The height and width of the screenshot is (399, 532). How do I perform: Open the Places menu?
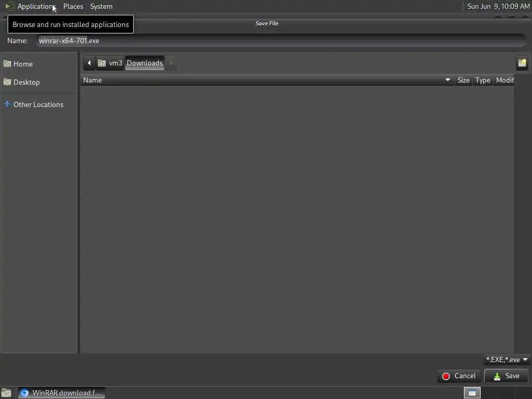(x=73, y=6)
